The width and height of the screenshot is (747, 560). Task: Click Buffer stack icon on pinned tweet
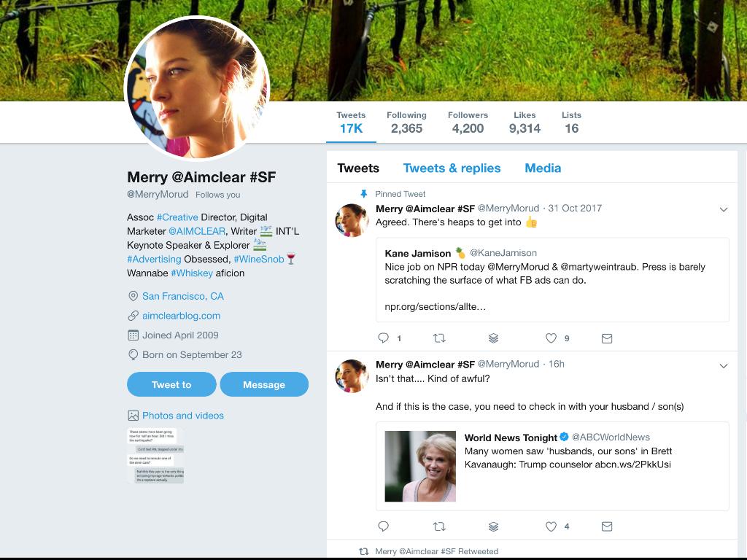click(x=494, y=338)
